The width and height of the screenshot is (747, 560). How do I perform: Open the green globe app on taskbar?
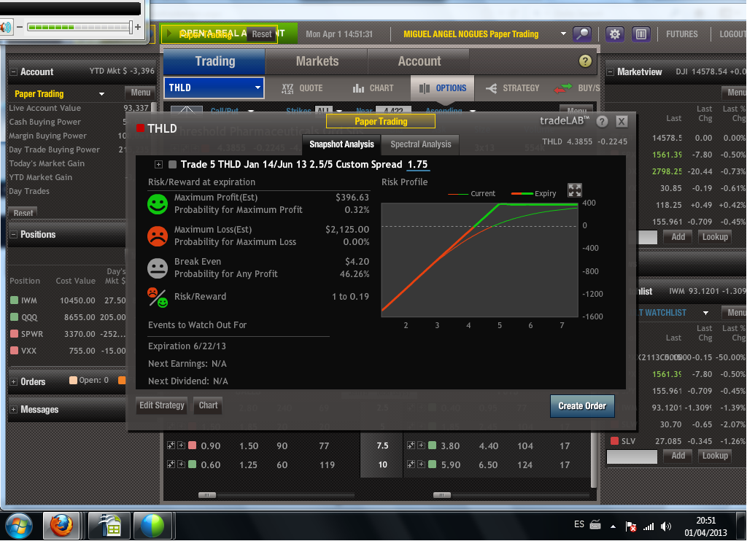(152, 526)
